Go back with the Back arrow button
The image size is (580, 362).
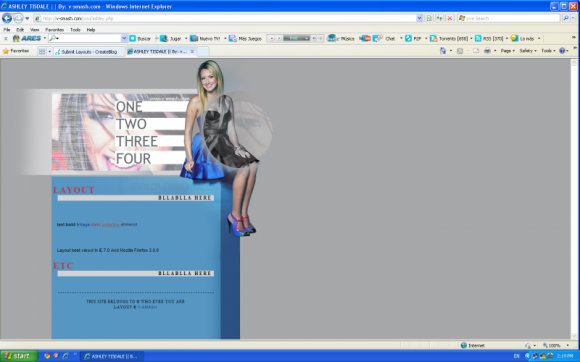pos(7,18)
